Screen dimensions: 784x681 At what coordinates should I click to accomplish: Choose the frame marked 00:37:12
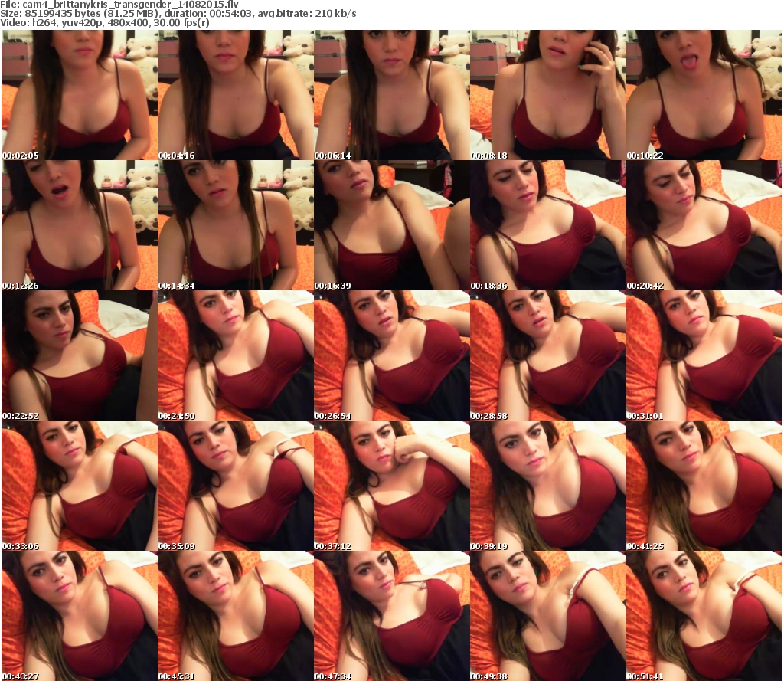tap(391, 486)
